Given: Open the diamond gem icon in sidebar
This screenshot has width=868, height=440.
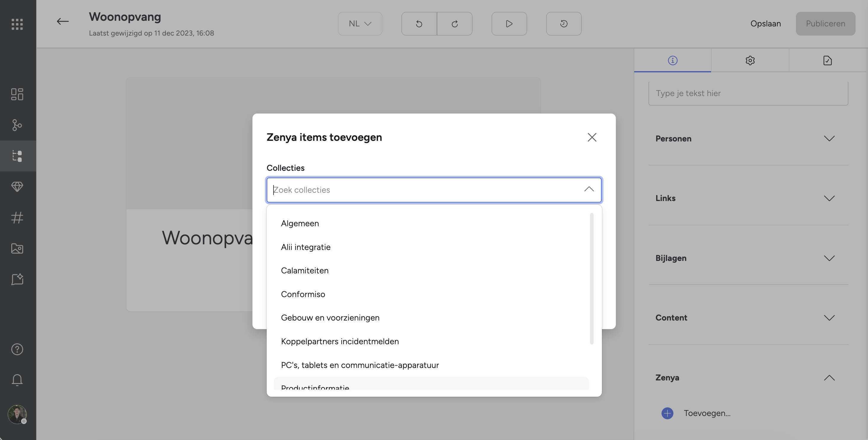Looking at the screenshot, I should [17, 187].
